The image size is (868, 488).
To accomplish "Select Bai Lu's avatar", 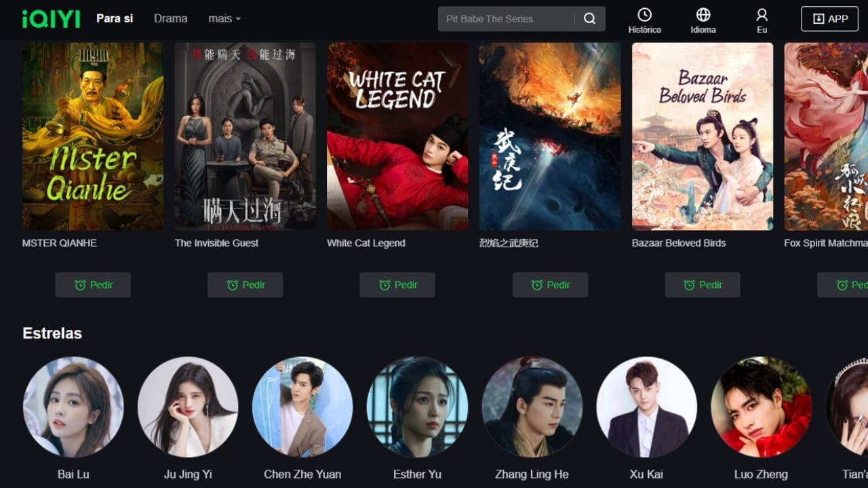I will click(x=73, y=407).
